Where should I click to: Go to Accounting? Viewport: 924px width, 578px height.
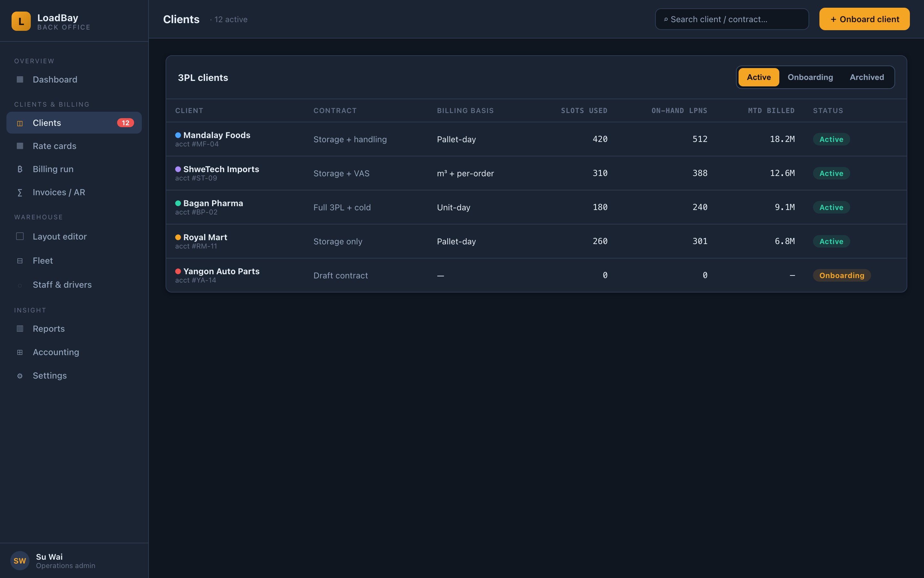point(74,352)
